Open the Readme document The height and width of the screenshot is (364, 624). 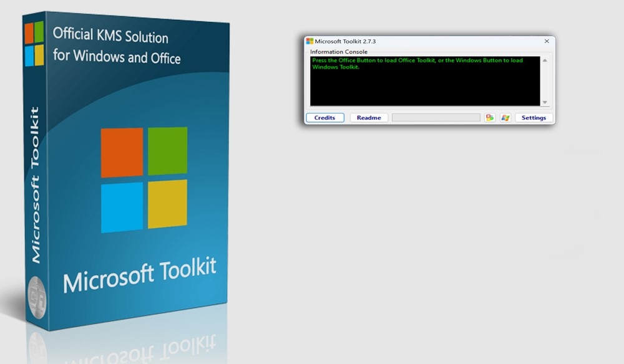click(x=368, y=117)
